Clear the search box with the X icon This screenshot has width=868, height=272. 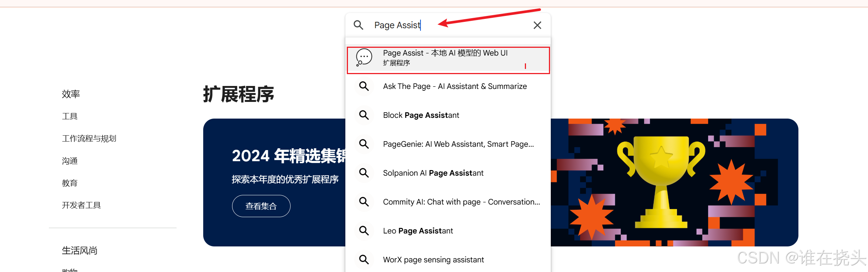tap(537, 25)
